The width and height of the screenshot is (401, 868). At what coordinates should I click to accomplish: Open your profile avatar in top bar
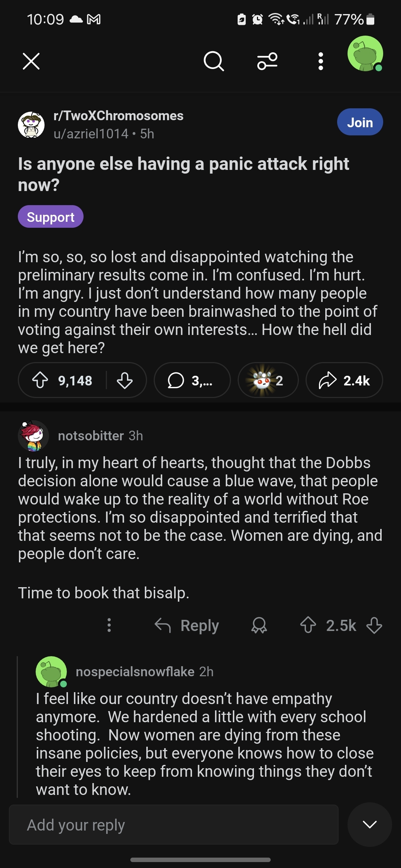point(365,54)
